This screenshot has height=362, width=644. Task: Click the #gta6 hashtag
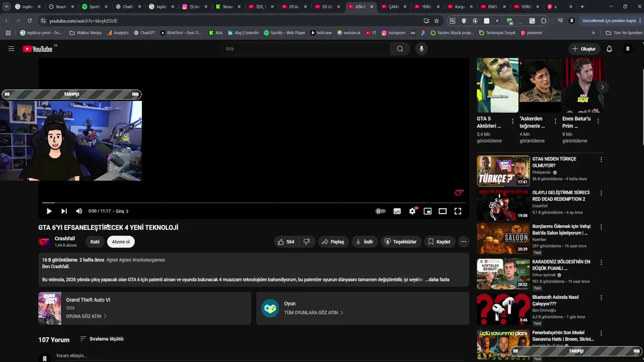point(112,260)
